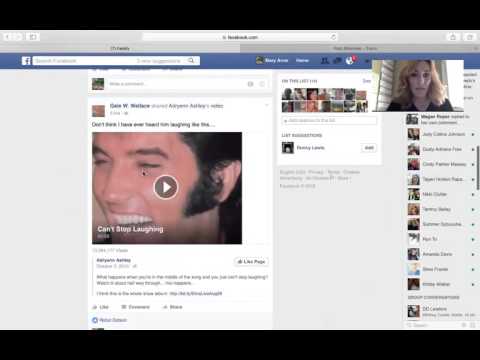Click Safari show tabs icon

[470, 37]
